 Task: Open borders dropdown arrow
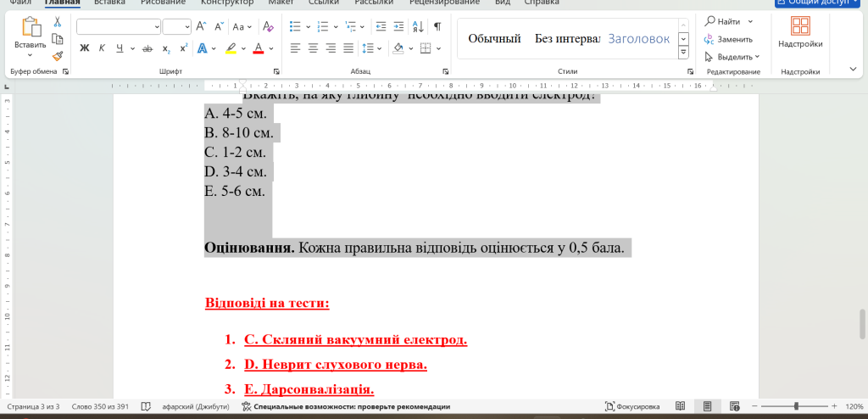pyautogui.click(x=438, y=48)
